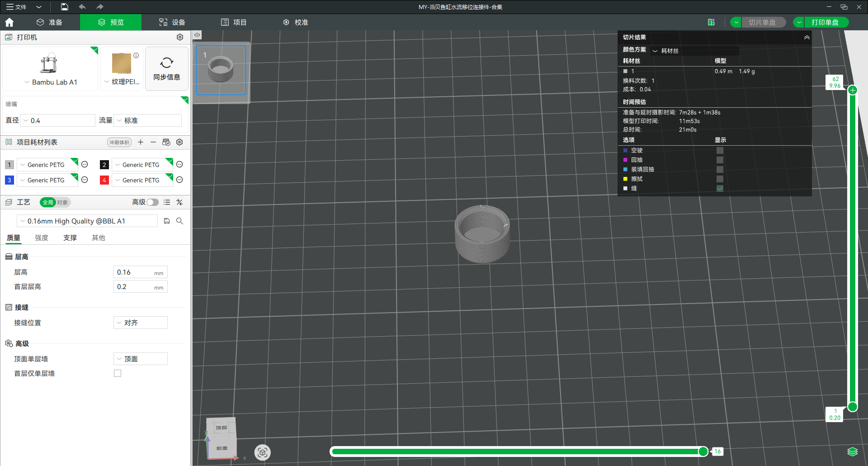Screen dimensions: 868x466
Task: Click the vertical layer slider top handle
Action: [x=853, y=90]
